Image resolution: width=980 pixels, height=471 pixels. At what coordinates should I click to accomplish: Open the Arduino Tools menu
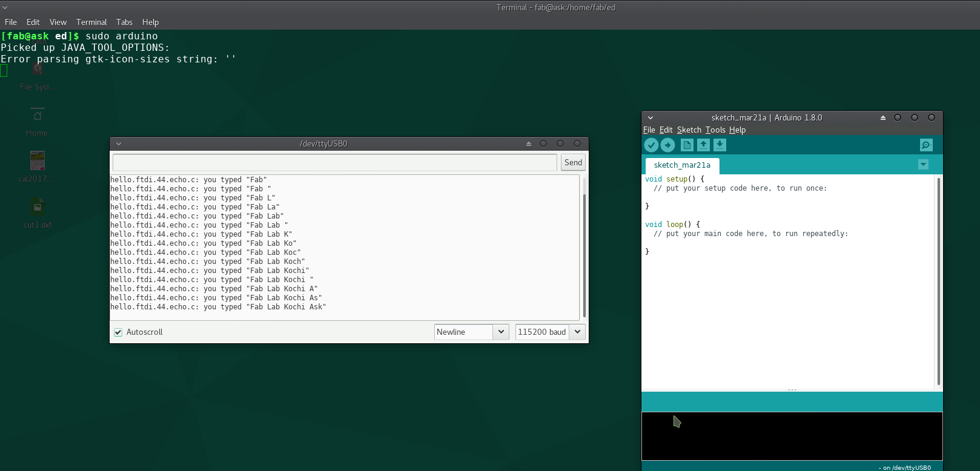(x=715, y=130)
